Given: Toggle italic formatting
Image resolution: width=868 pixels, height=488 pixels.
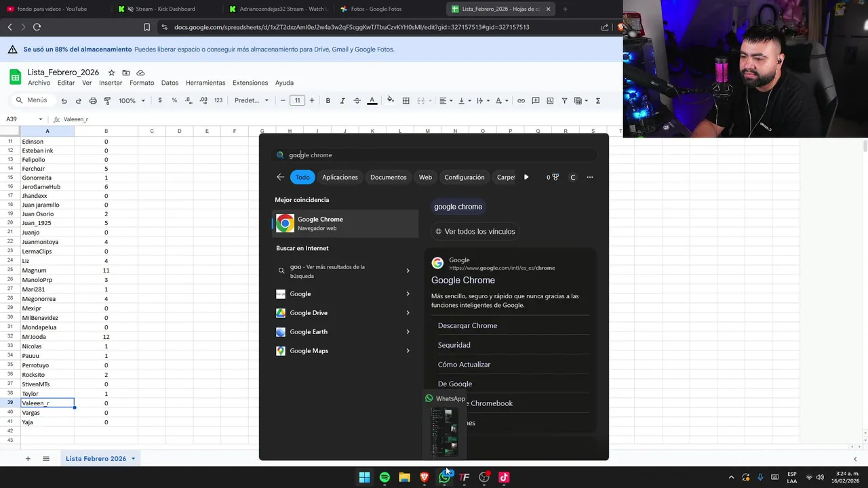Looking at the screenshot, I should (342, 100).
